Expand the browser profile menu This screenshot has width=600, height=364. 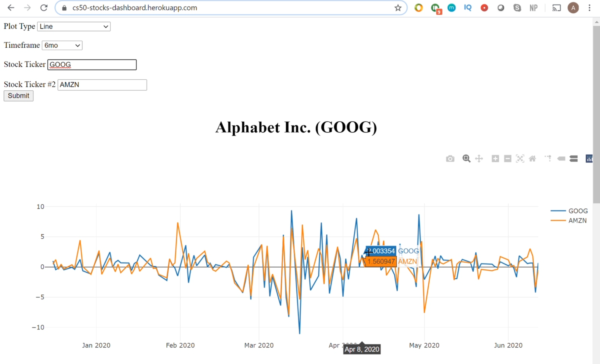[573, 8]
